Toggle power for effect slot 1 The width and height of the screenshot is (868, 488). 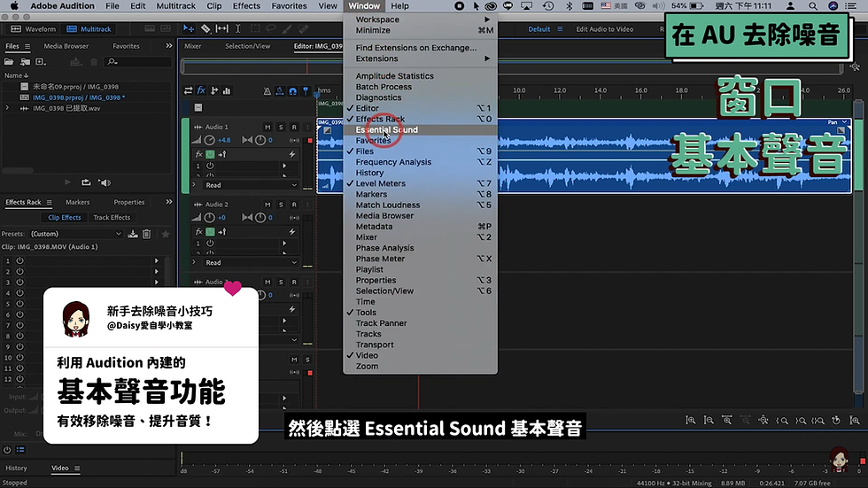tap(19, 260)
